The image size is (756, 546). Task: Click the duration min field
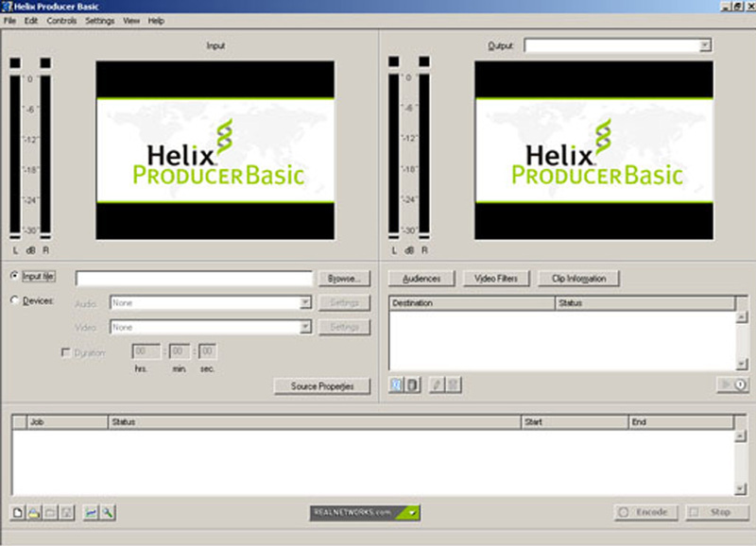(179, 351)
